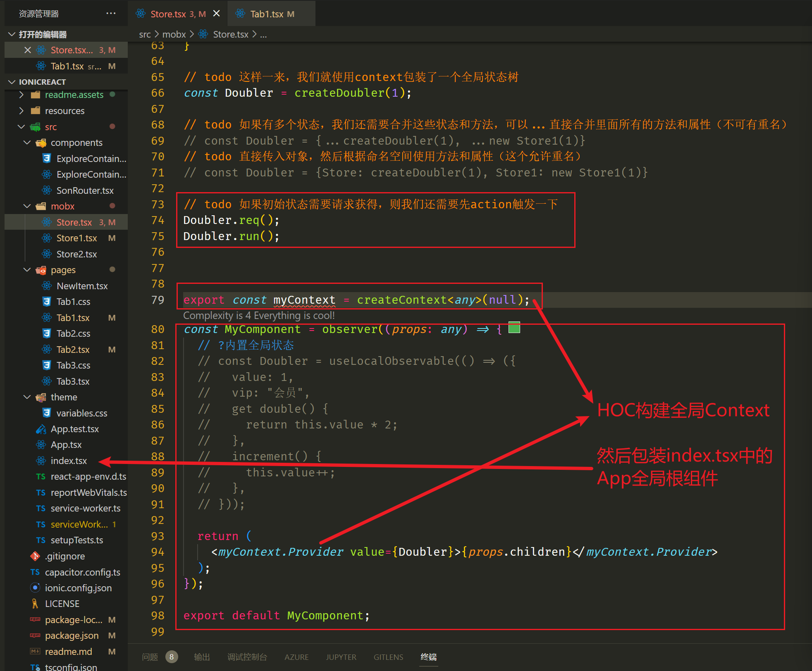The width and height of the screenshot is (812, 671).
Task: Collapse the mobx folder
Action: tap(27, 206)
